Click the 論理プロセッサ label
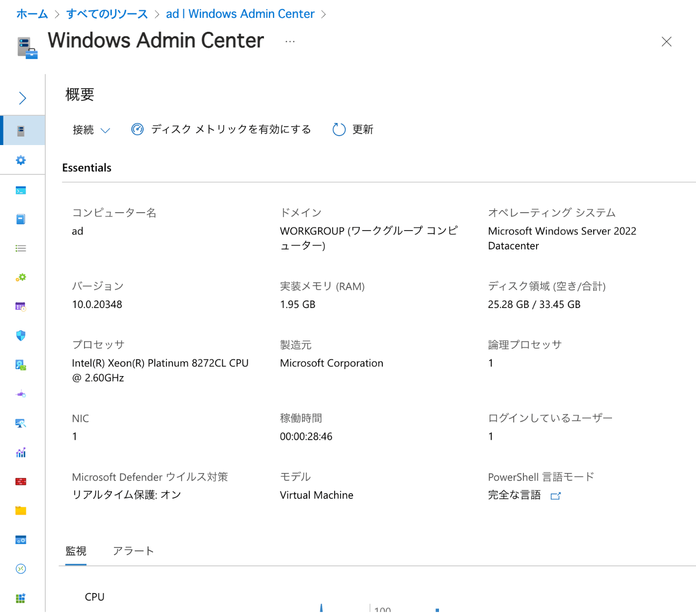Screen dimensions: 696x616 (525, 345)
